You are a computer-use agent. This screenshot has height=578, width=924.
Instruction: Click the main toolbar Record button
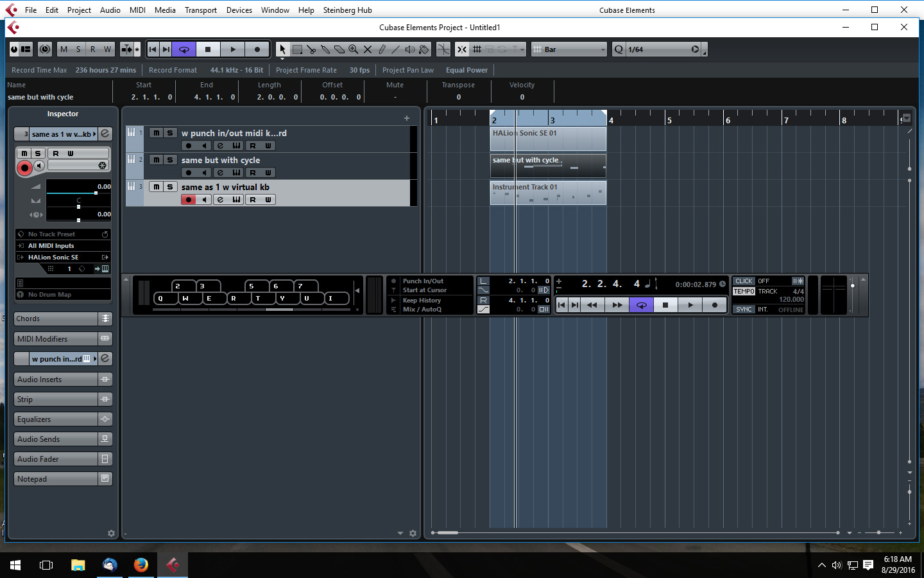coord(257,49)
